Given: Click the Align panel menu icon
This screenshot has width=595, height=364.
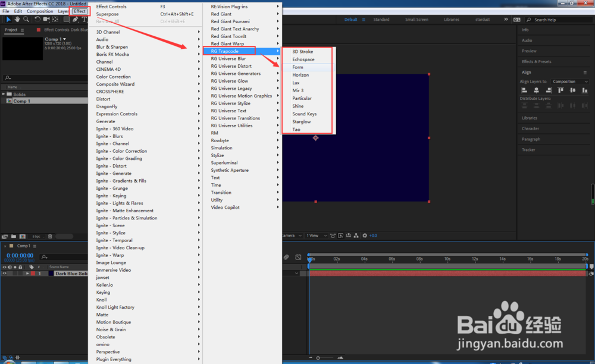Looking at the screenshot, I should [x=585, y=73].
